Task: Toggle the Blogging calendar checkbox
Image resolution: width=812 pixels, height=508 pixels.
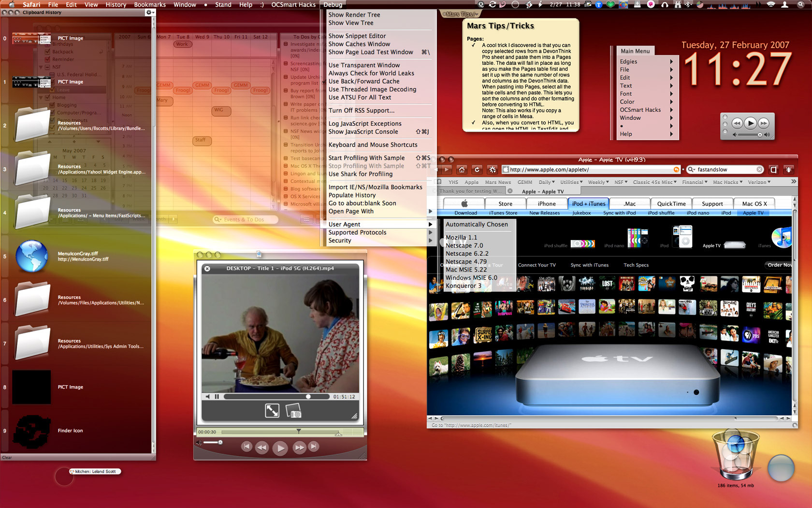Action: pos(52,105)
